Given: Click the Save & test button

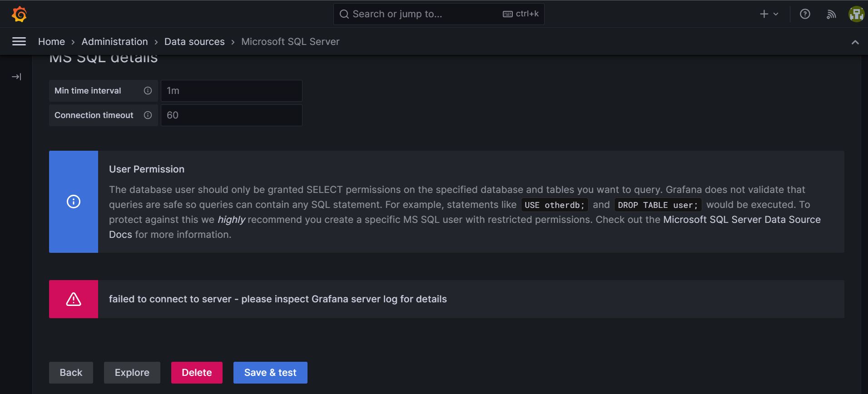Looking at the screenshot, I should click(270, 373).
